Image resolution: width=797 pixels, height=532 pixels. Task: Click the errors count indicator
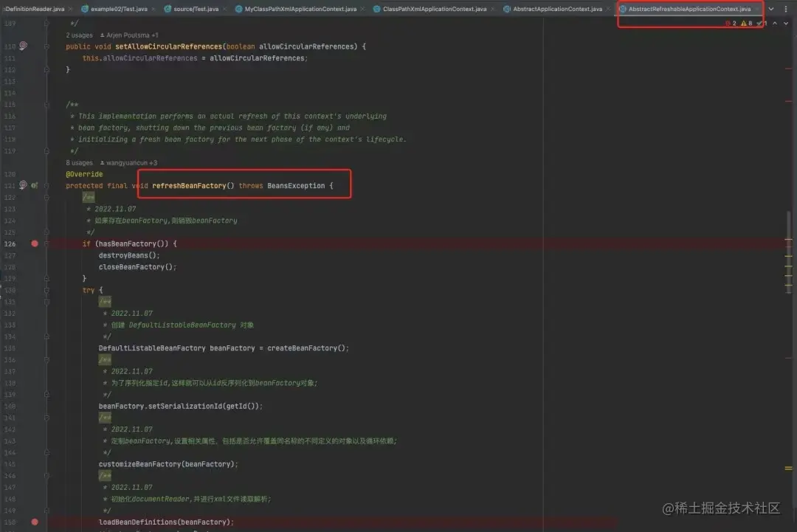click(731, 24)
